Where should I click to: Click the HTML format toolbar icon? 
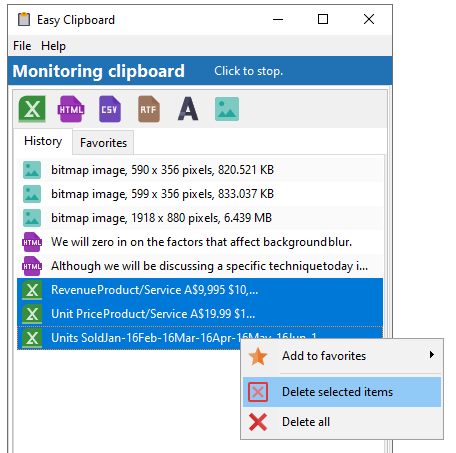click(71, 109)
